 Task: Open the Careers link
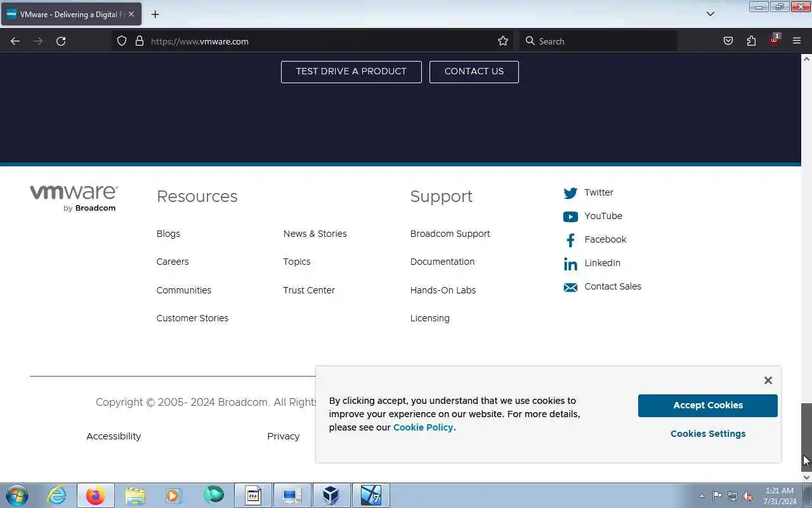[173, 262]
